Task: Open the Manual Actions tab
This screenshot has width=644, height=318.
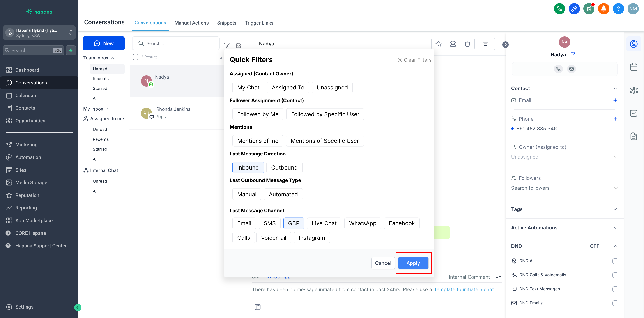Action: pyautogui.click(x=191, y=23)
